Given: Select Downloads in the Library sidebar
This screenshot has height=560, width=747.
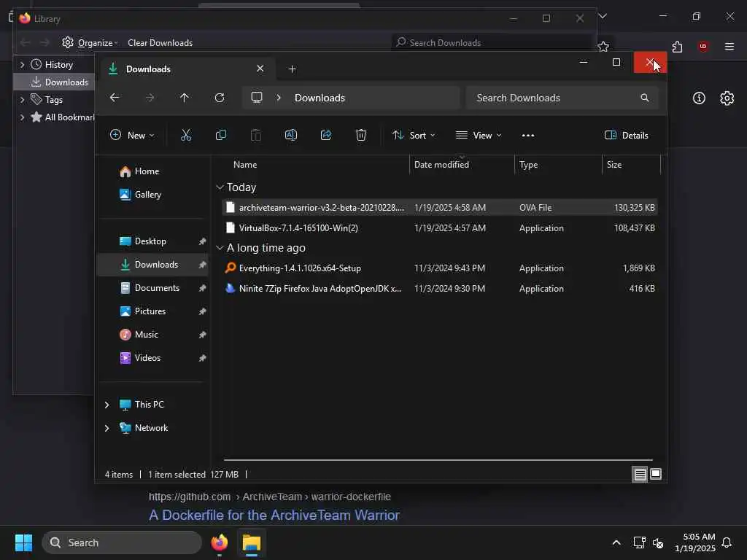Looking at the screenshot, I should pos(55,82).
